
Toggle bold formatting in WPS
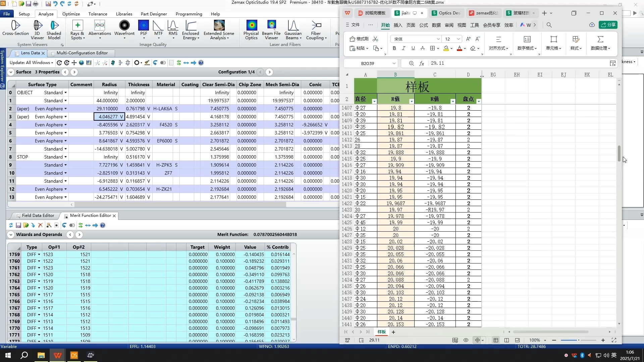[394, 48]
